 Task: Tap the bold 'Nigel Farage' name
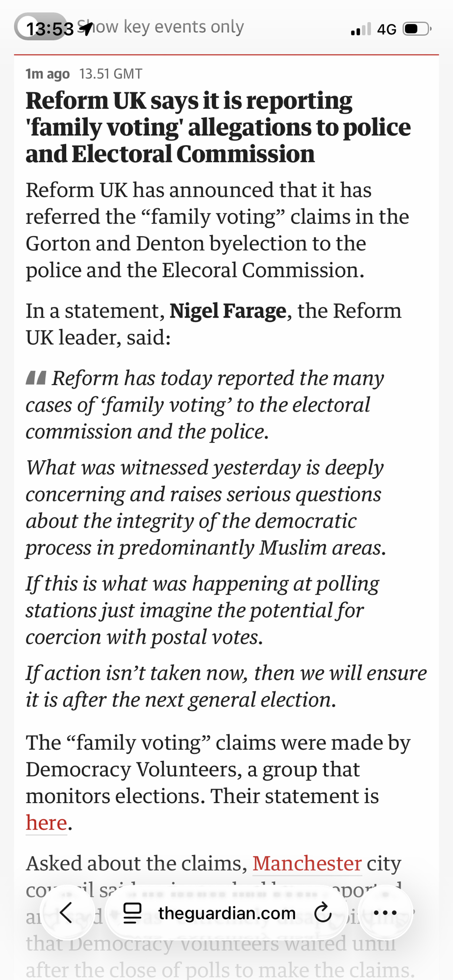pos(227,311)
